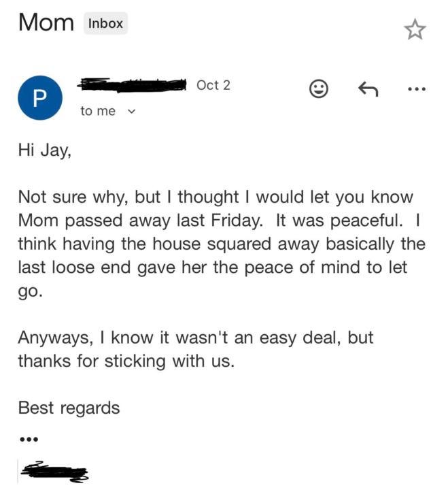Click the line starting 'Not sure why'
Image resolution: width=448 pixels, height=490 pixels.
(x=215, y=197)
